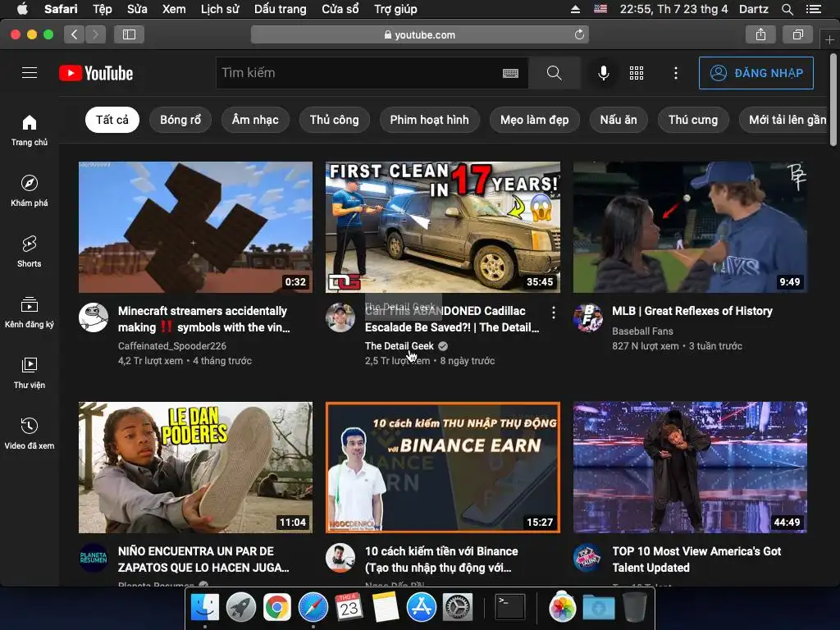The width and height of the screenshot is (840, 630).
Task: Select the Thủ công filter chip
Action: [335, 120]
